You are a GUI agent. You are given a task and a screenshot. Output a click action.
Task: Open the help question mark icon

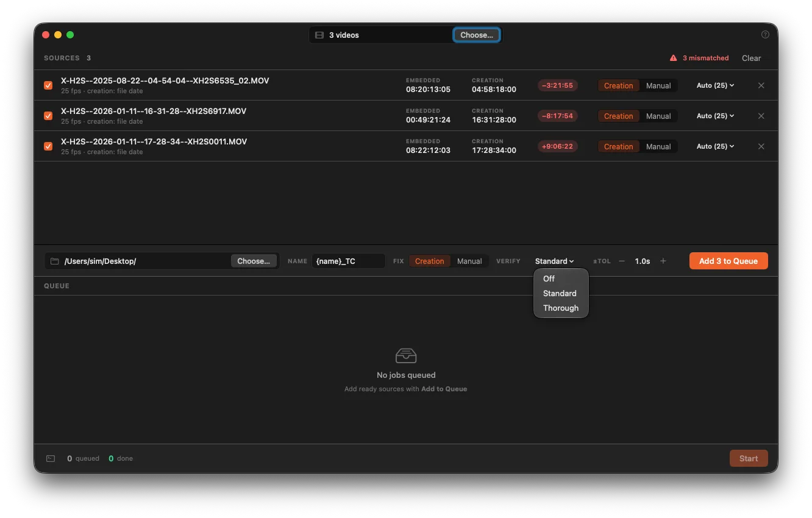(x=765, y=35)
